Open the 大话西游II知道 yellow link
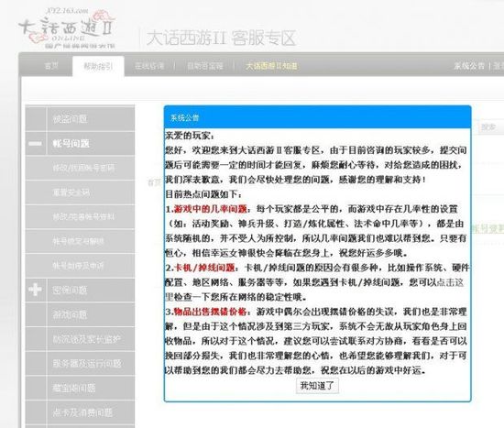The width and height of the screenshot is (504, 428). [x=271, y=66]
